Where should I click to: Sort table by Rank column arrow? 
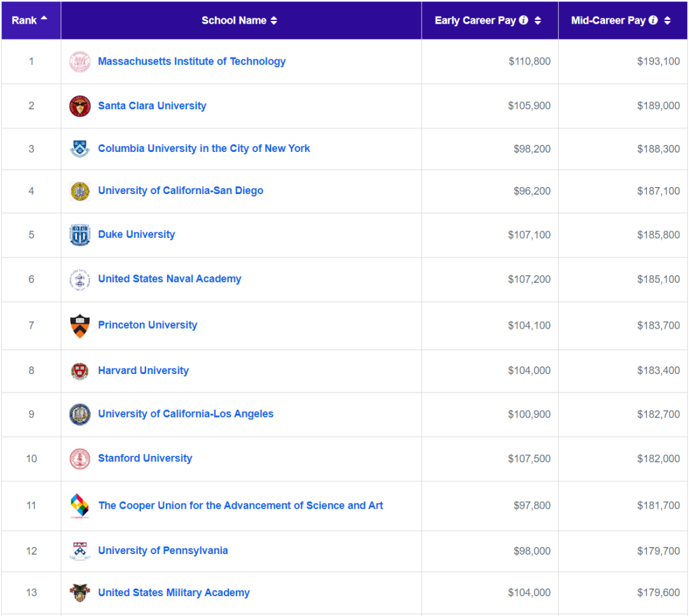pyautogui.click(x=44, y=19)
